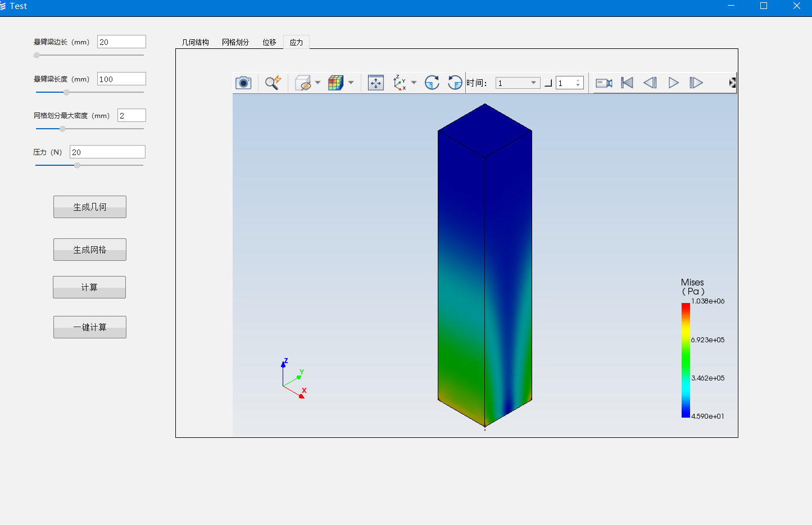Click the camera screenshot icon

[243, 83]
